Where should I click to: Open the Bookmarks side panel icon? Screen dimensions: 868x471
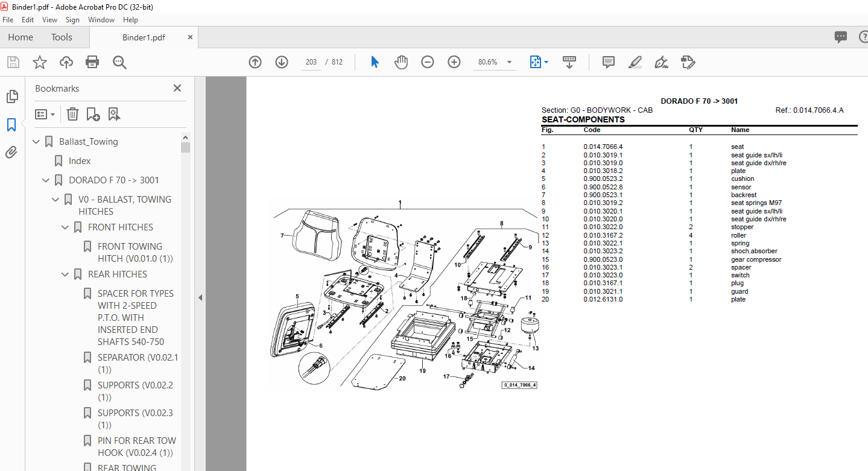click(11, 125)
